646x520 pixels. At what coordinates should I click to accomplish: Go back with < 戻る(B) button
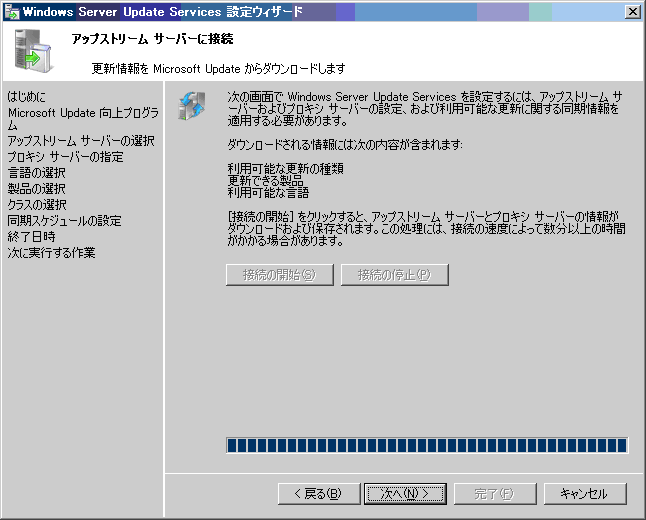coord(319,493)
